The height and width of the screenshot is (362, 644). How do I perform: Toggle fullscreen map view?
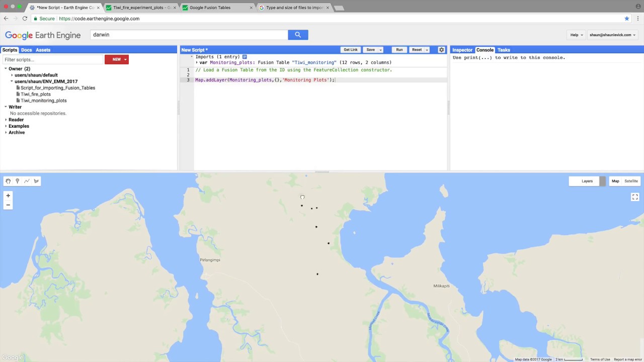tap(635, 197)
